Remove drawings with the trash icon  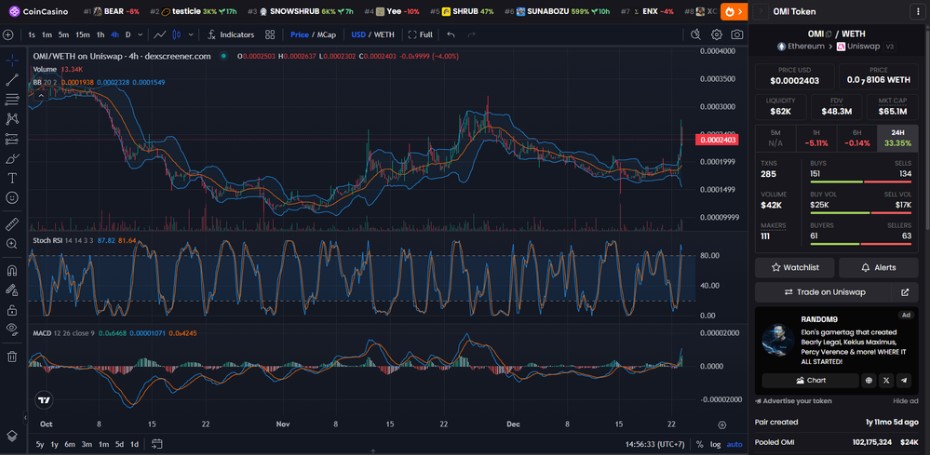(x=12, y=357)
